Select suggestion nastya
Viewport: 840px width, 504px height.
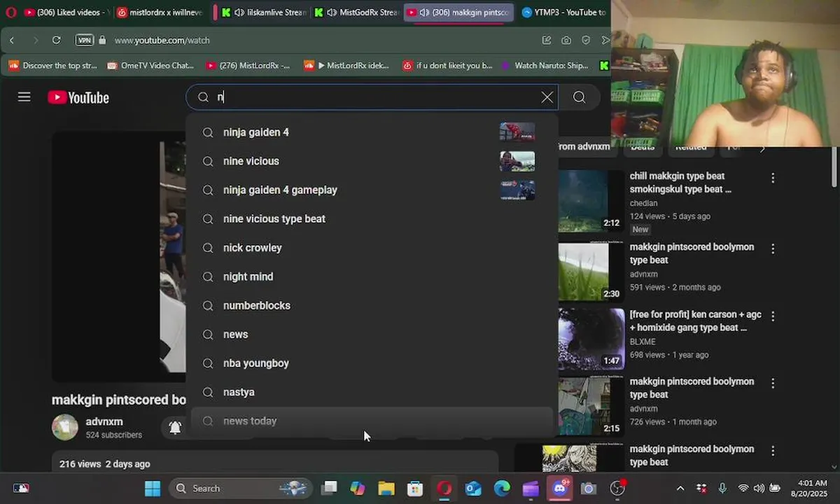pyautogui.click(x=371, y=392)
